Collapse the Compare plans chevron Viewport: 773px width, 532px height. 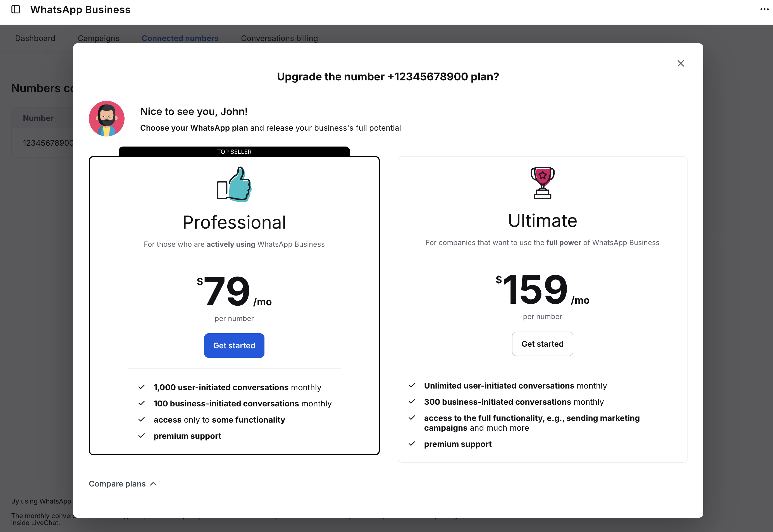coord(153,484)
